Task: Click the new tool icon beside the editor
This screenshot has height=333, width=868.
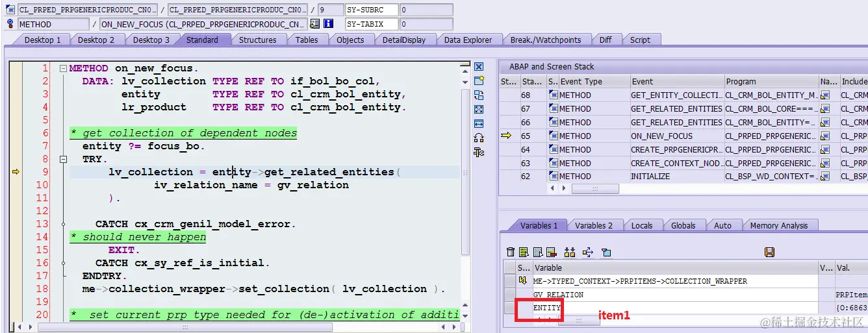Action: point(479,81)
